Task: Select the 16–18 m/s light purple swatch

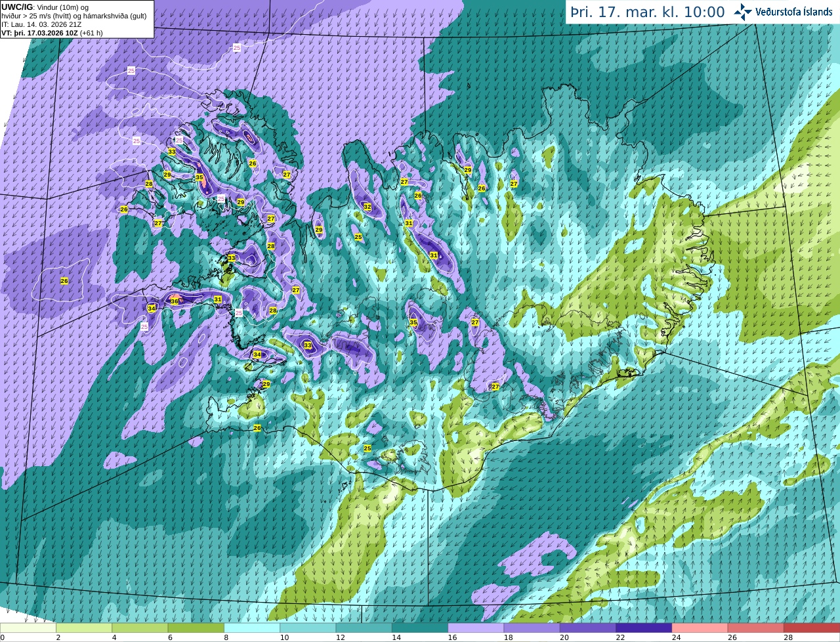Action: 476,628
